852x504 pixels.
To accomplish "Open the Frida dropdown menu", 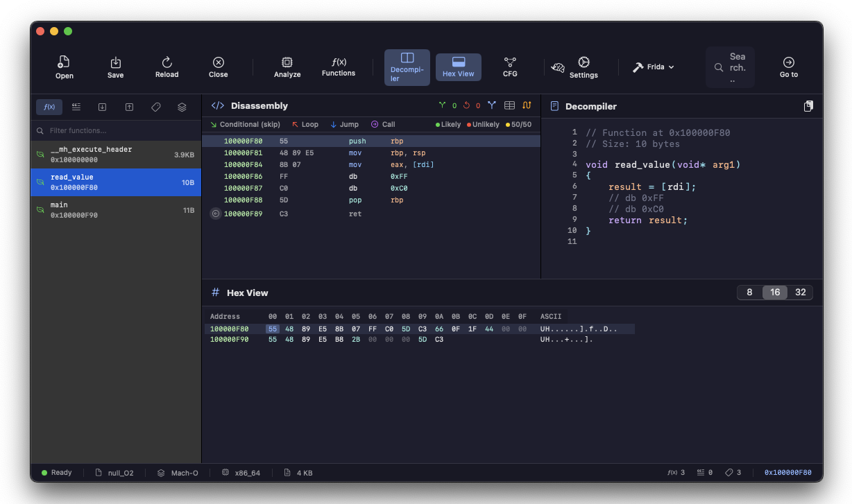I will coord(652,67).
